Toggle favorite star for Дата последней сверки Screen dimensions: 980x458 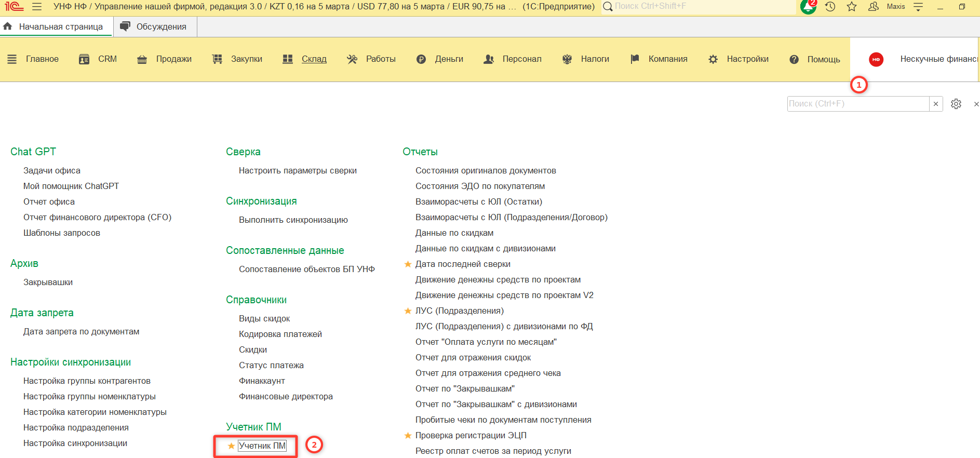click(x=408, y=264)
